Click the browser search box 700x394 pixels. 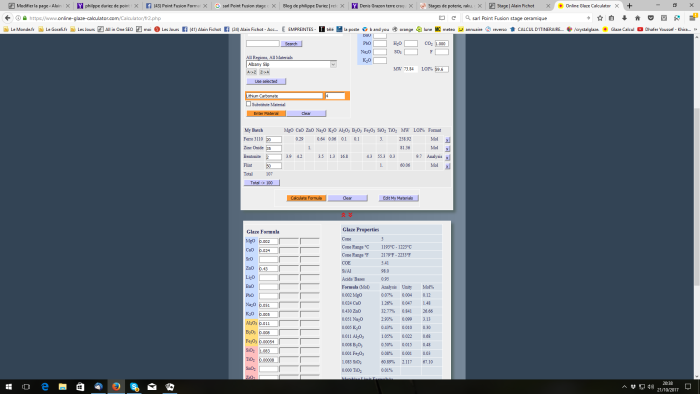coord(528,18)
